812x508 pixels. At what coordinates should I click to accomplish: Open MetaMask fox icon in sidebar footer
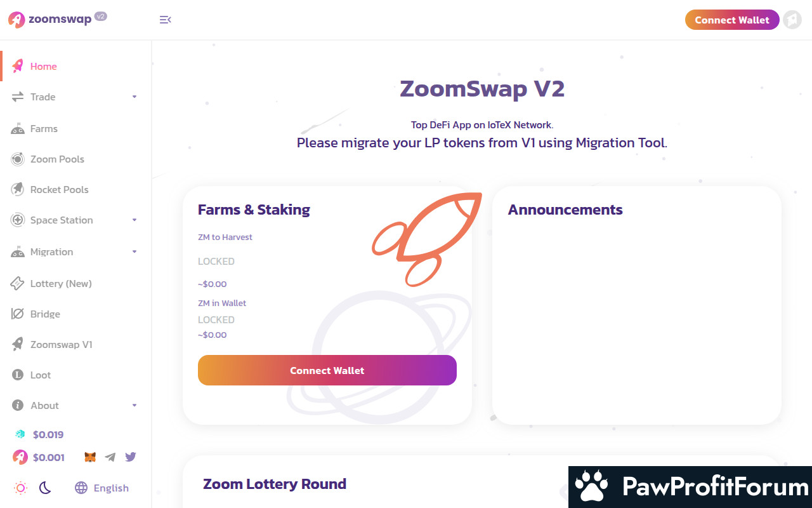(x=90, y=457)
